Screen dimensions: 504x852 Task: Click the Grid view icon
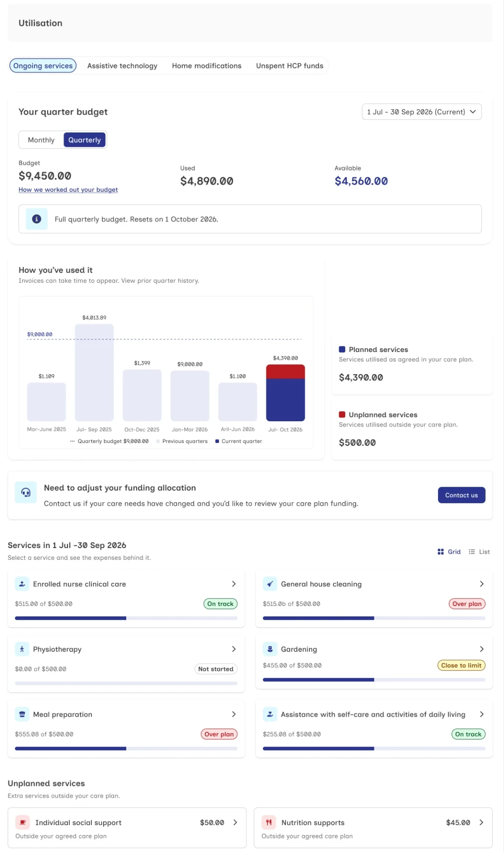(x=440, y=552)
